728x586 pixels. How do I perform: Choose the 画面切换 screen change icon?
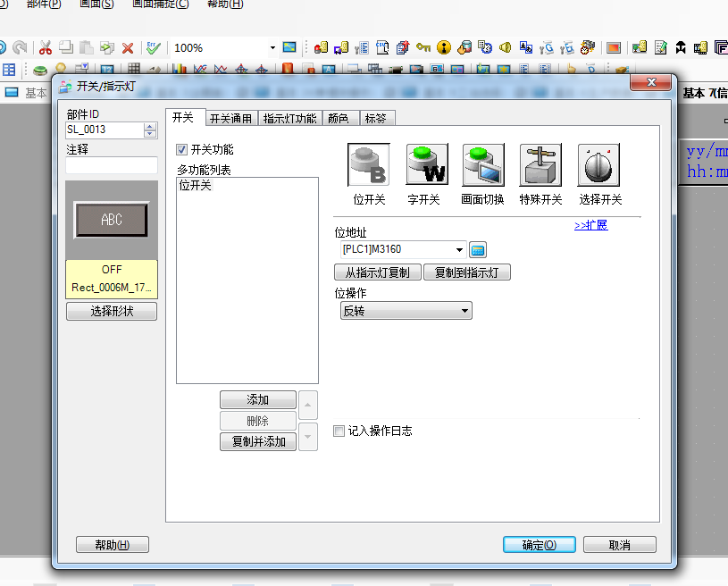pyautogui.click(x=483, y=165)
